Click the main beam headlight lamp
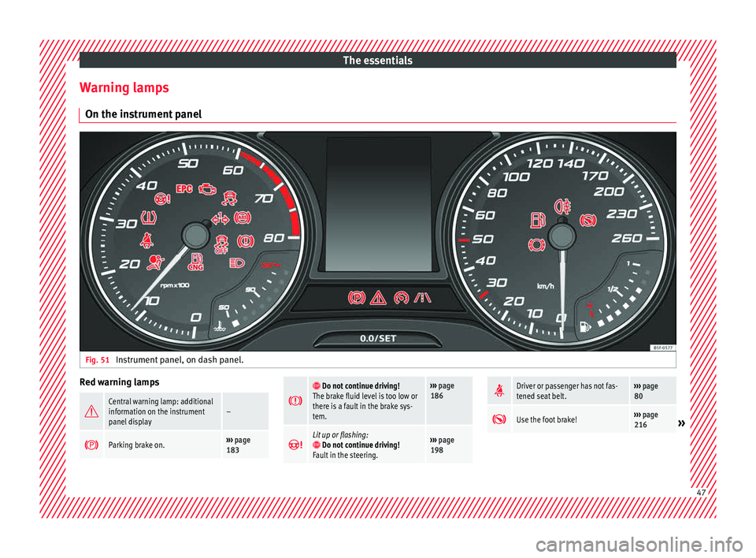This screenshot has height=558, width=756. [237, 262]
